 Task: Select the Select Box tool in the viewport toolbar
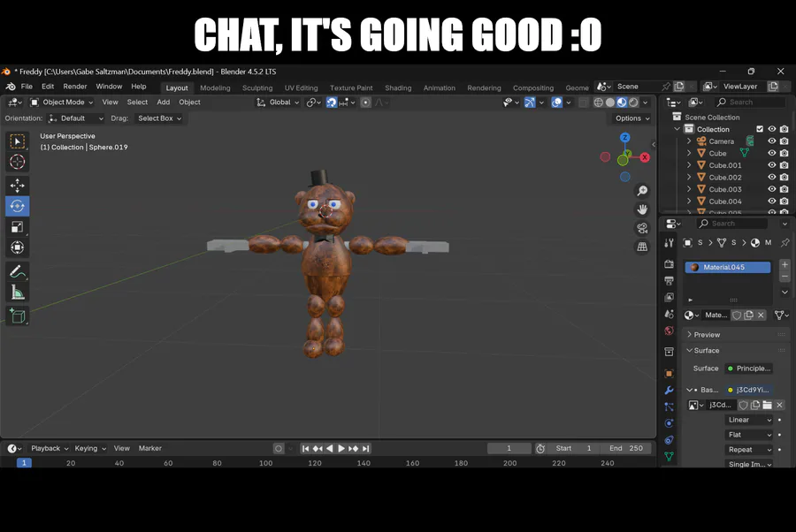(x=18, y=141)
